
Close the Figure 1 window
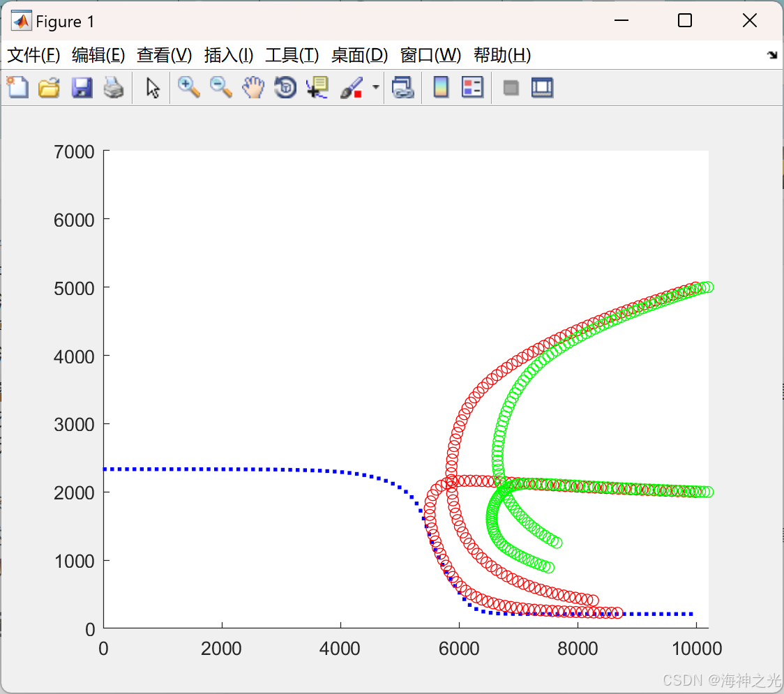click(x=750, y=20)
